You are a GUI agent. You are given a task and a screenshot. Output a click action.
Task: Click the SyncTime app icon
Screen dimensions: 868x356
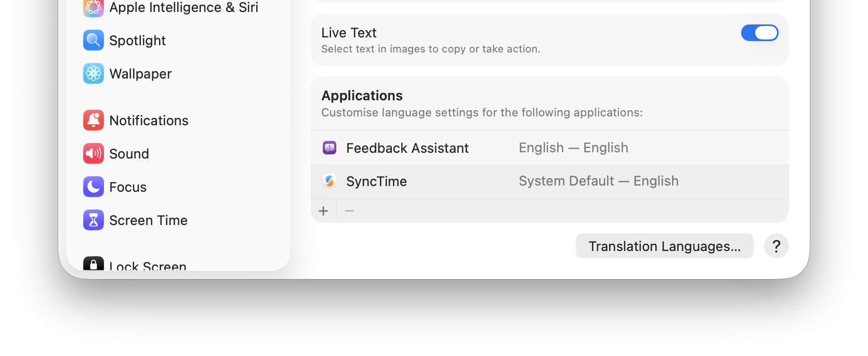point(330,181)
